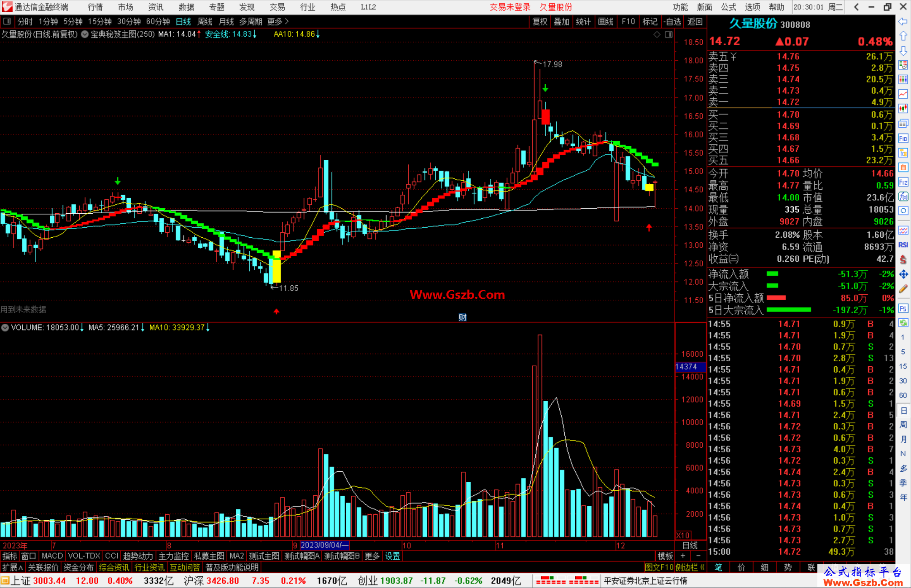Click the up arrow icon in right sidebar
Screen dimensions: 911x588
click(903, 36)
